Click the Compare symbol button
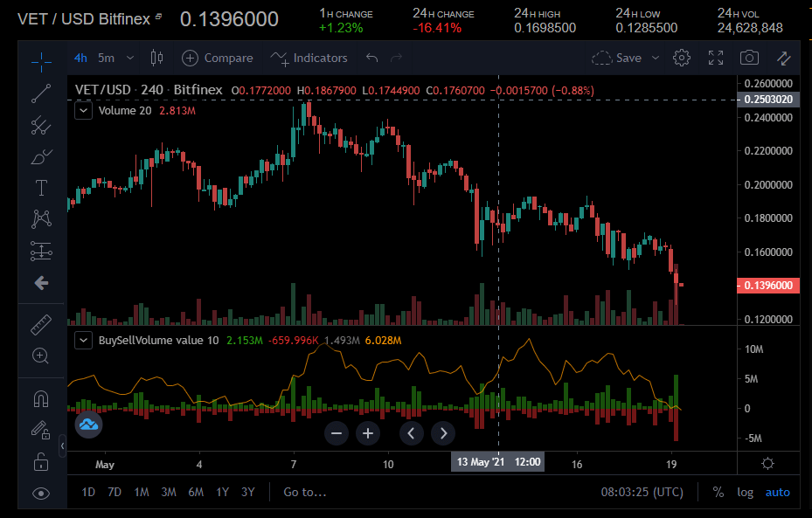The height and width of the screenshot is (518, 812). pos(218,58)
